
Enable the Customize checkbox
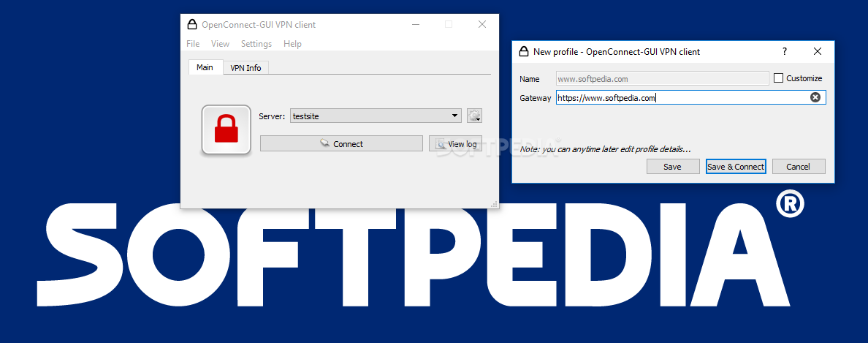[x=778, y=78]
